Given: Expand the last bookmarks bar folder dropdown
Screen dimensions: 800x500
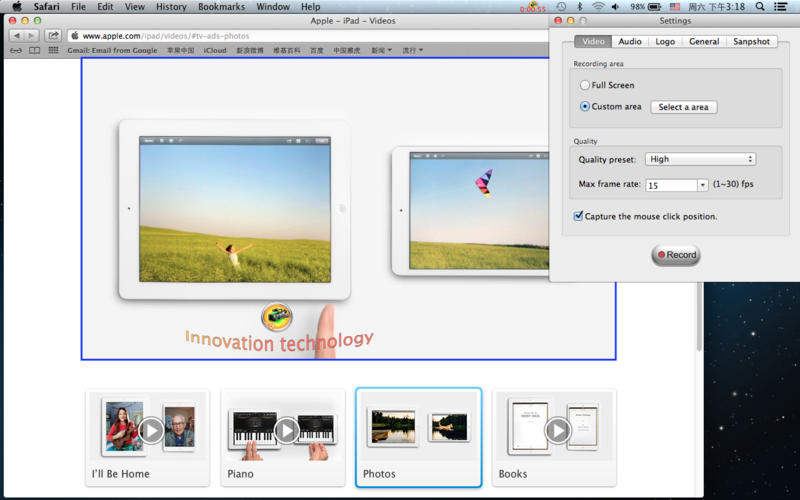Looking at the screenshot, I should (x=412, y=50).
